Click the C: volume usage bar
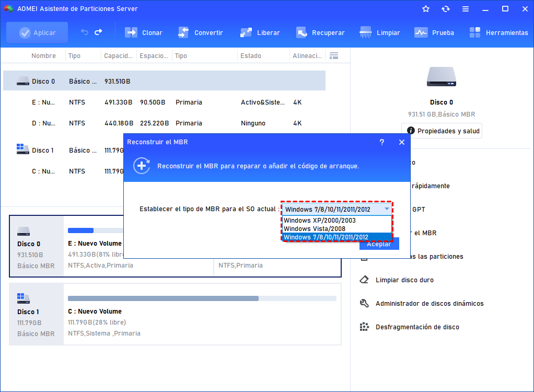The image size is (534, 392). click(x=202, y=298)
